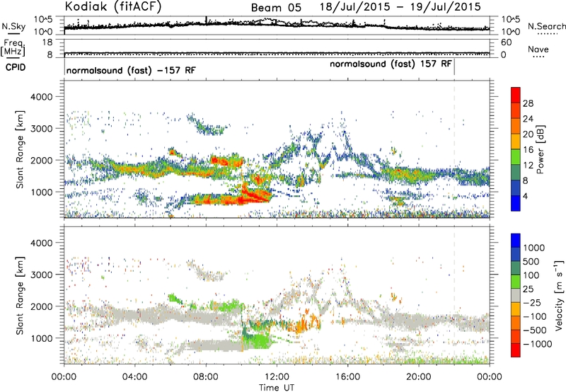
Task: Click the '4' tick on Power scale
Action: [x=526, y=196]
